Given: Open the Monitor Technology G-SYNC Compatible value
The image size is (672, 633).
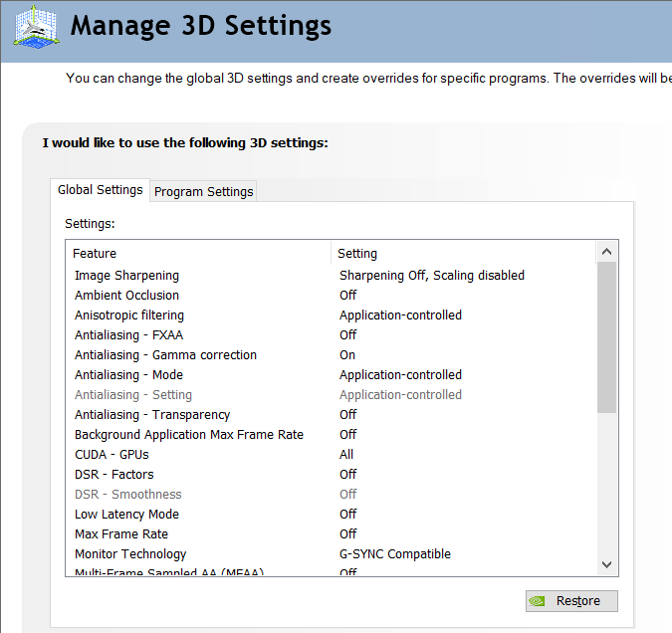Looking at the screenshot, I should pyautogui.click(x=395, y=554).
